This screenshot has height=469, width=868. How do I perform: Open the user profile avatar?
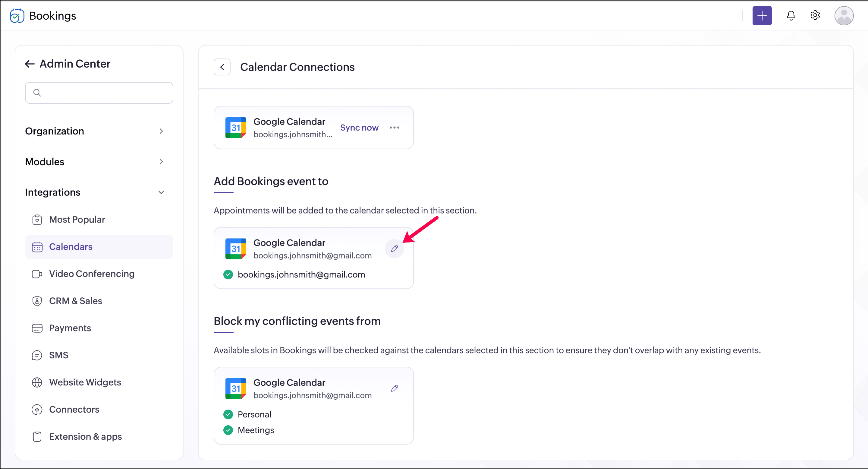coord(844,15)
